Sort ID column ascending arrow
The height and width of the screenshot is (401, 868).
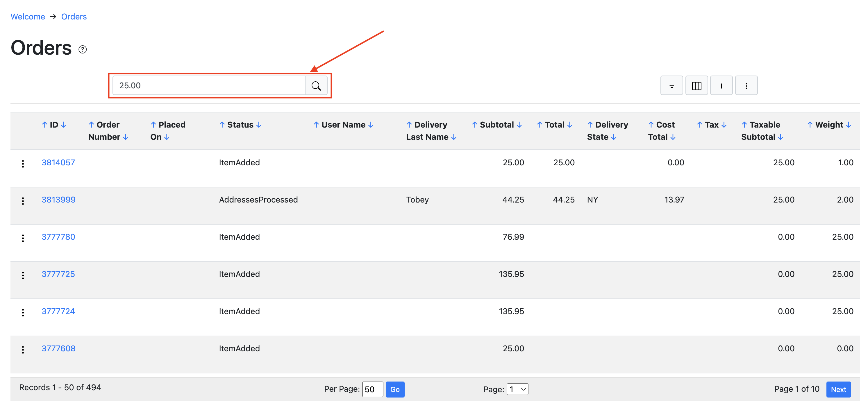click(x=44, y=125)
